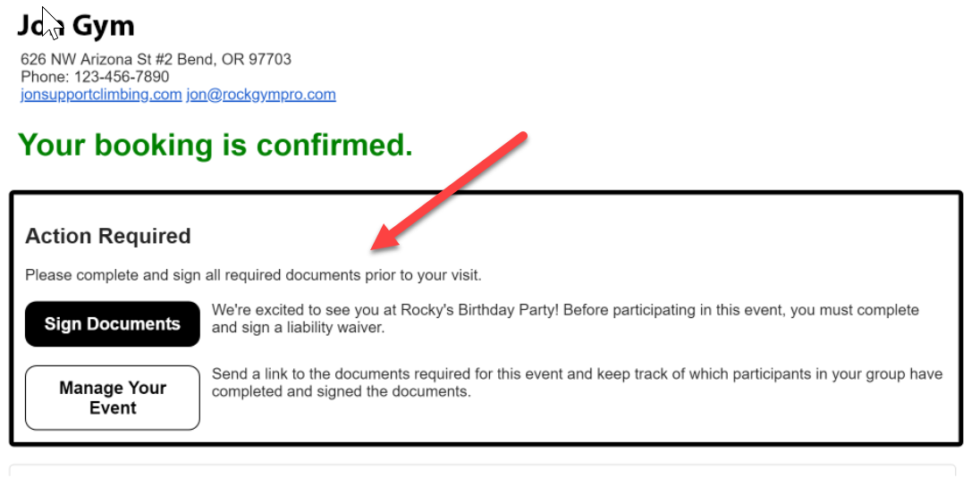
Task: Click the 'Bend, OR 97703' text
Action: click(234, 59)
